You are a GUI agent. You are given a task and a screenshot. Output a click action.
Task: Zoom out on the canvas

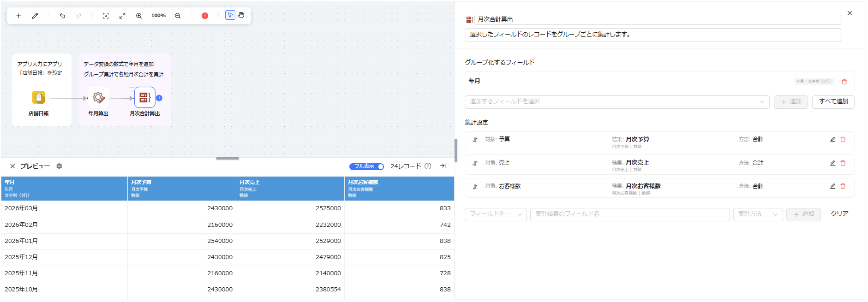point(178,16)
